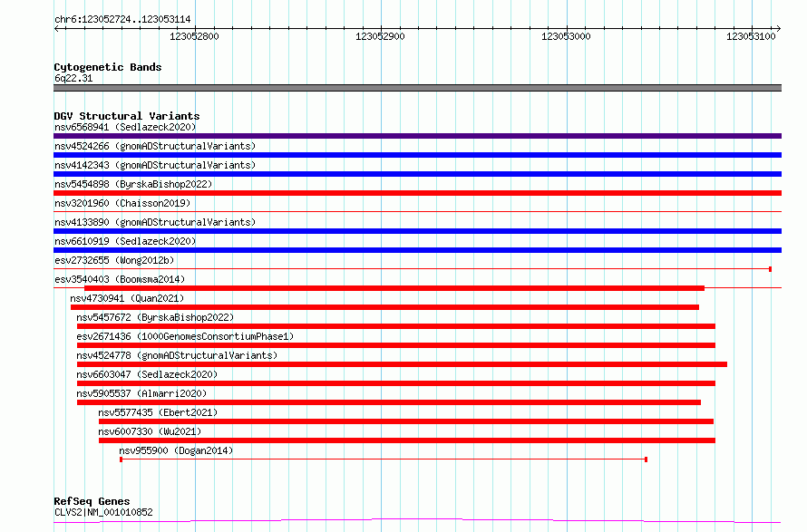Viewport: 807px width, 532px height.
Task: Open nsv6610919 (Sedlazeck2020) label
Action: pyautogui.click(x=125, y=241)
